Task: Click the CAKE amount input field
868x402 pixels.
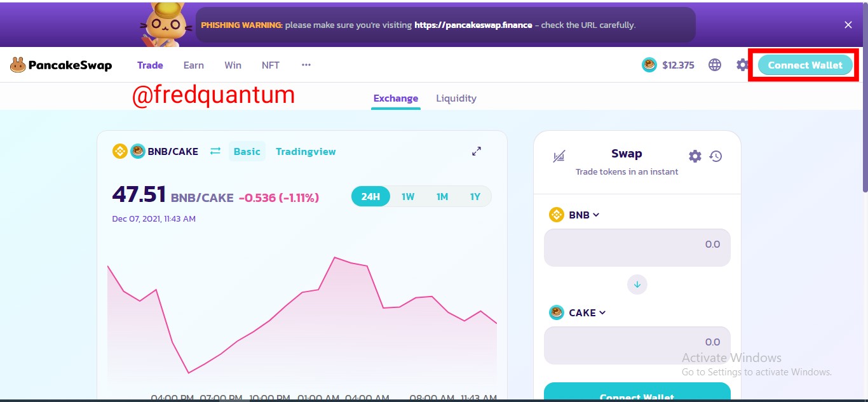Action: [x=637, y=345]
